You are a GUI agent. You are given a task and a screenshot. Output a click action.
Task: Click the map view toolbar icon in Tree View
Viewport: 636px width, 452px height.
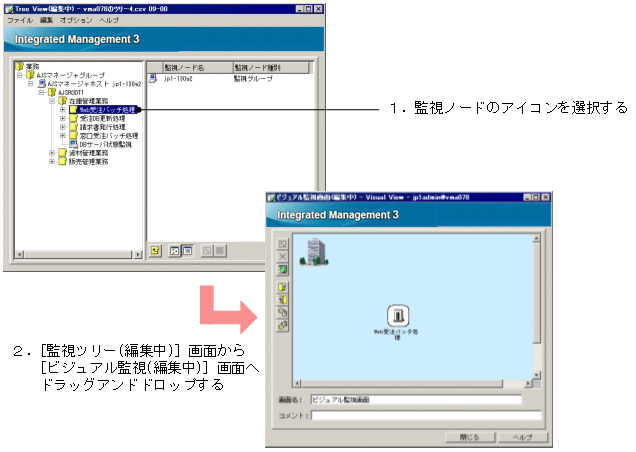174,251
